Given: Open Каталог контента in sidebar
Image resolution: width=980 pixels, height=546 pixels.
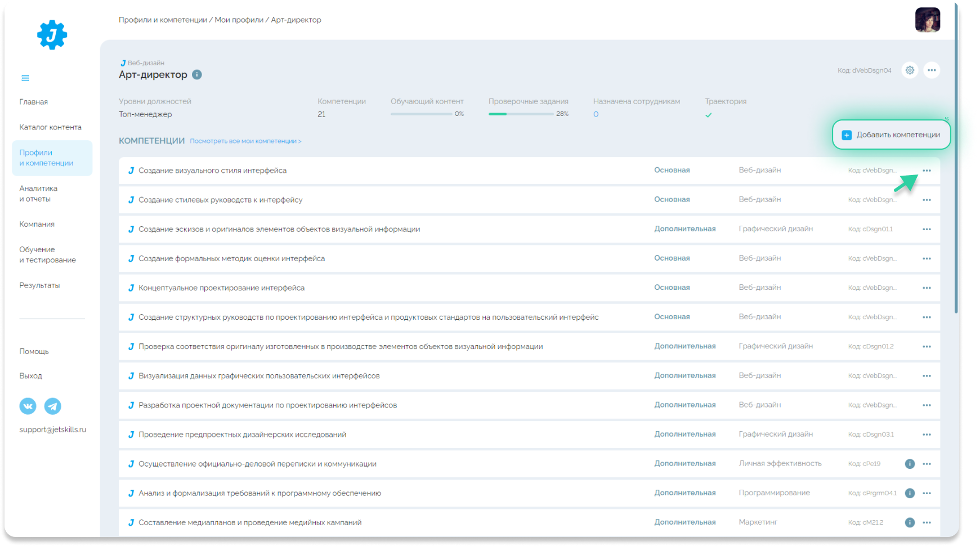Looking at the screenshot, I should pyautogui.click(x=51, y=127).
